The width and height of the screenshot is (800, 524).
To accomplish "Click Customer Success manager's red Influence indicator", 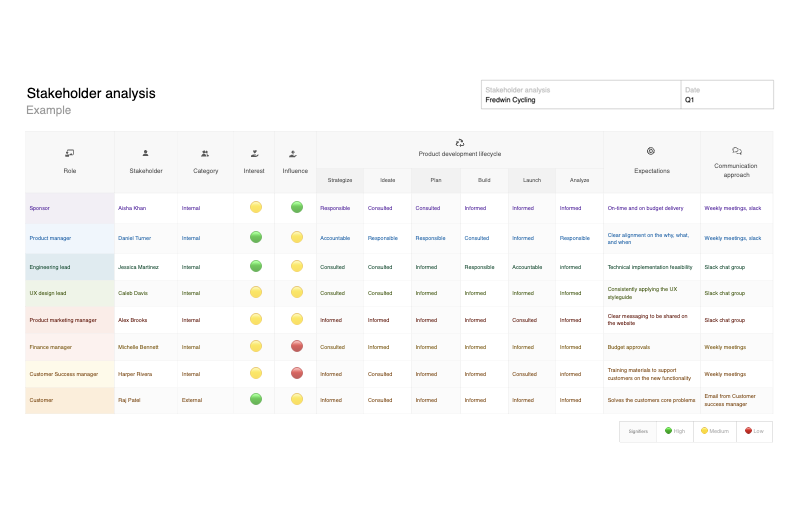I will pyautogui.click(x=297, y=373).
